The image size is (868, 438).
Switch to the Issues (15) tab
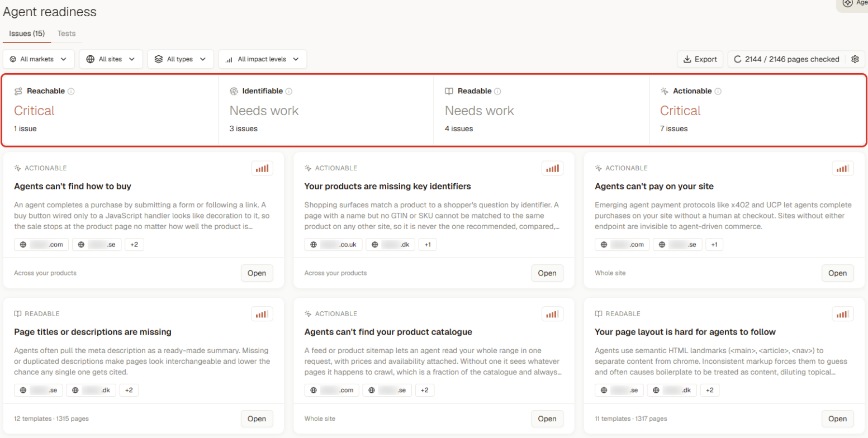(27, 34)
